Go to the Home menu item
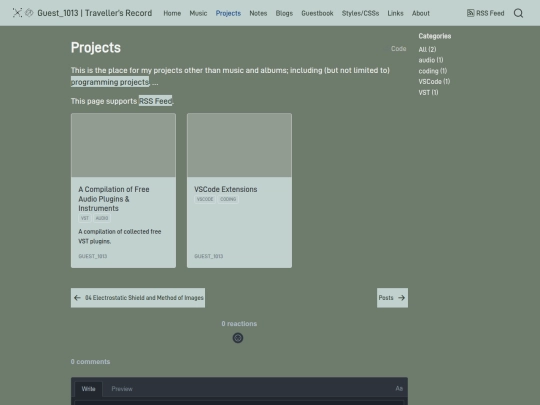The width and height of the screenshot is (540, 405). pyautogui.click(x=172, y=13)
